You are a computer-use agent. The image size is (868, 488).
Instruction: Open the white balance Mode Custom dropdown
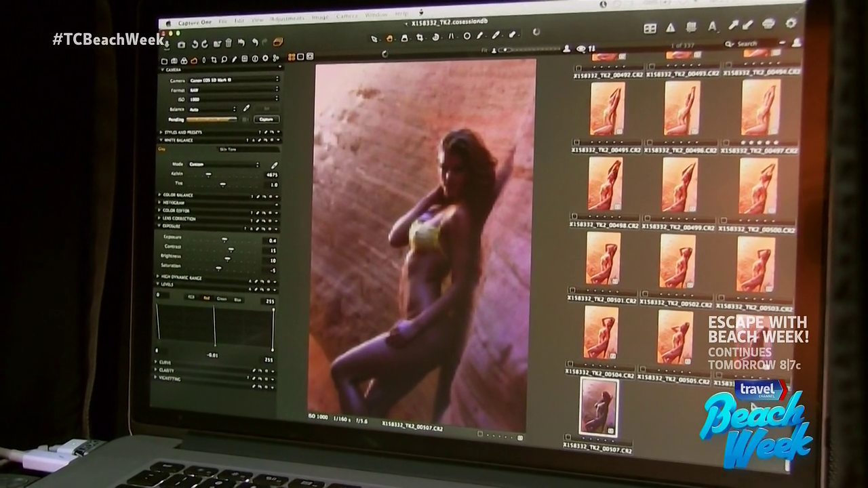click(224, 165)
